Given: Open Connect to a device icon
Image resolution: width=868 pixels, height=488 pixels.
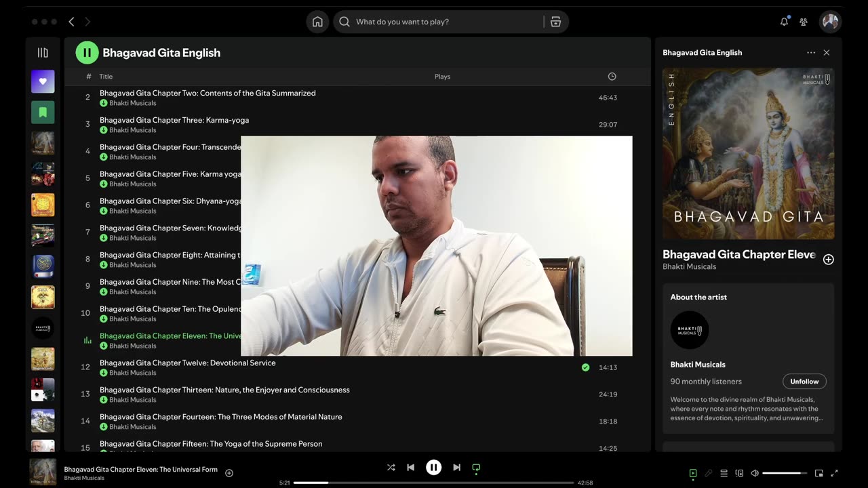Looking at the screenshot, I should [x=739, y=473].
